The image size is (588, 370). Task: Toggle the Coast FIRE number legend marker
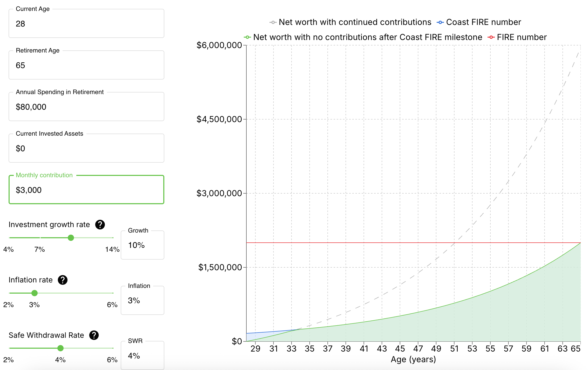440,22
